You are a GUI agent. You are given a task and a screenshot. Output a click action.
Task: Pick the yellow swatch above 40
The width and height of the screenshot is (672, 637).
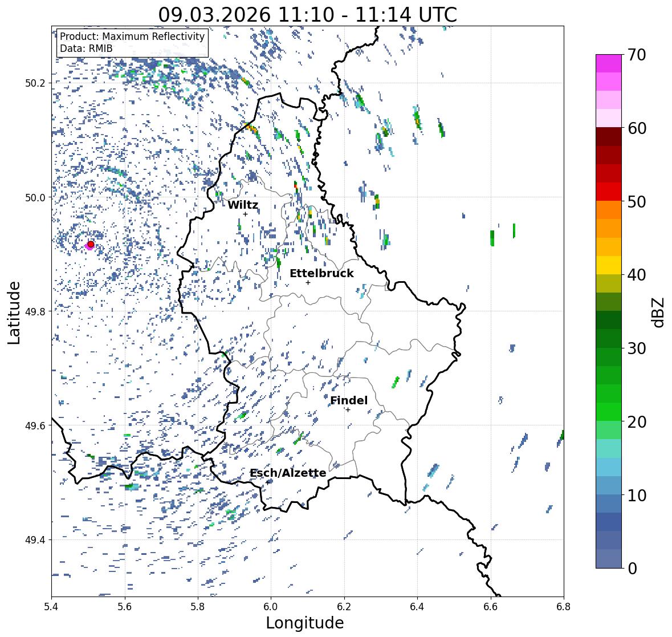(609, 265)
